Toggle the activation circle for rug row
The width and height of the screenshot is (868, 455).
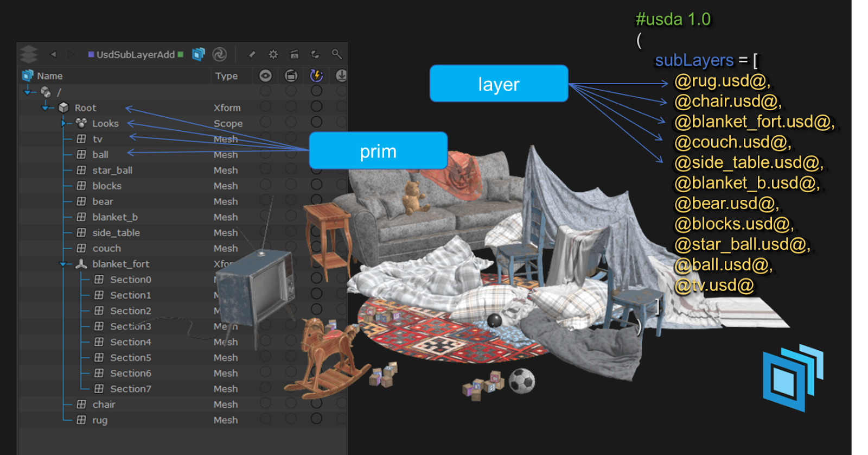[x=316, y=419]
